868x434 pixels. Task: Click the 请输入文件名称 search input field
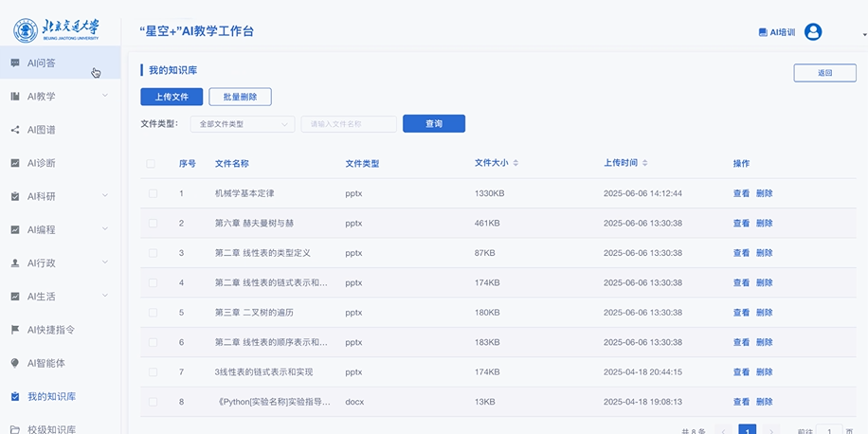(x=348, y=124)
